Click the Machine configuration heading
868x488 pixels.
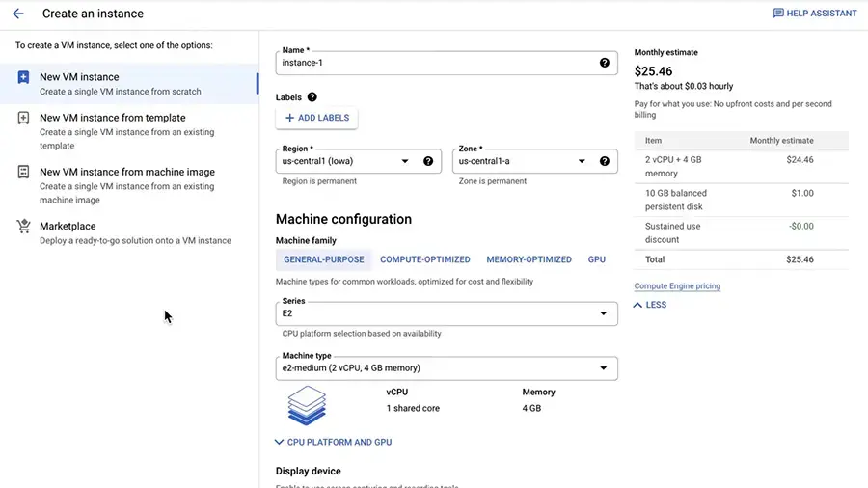point(343,219)
